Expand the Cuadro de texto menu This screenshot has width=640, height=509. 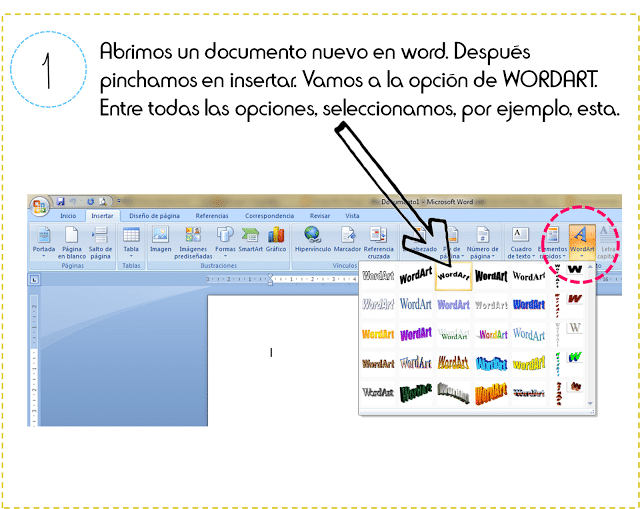click(521, 243)
